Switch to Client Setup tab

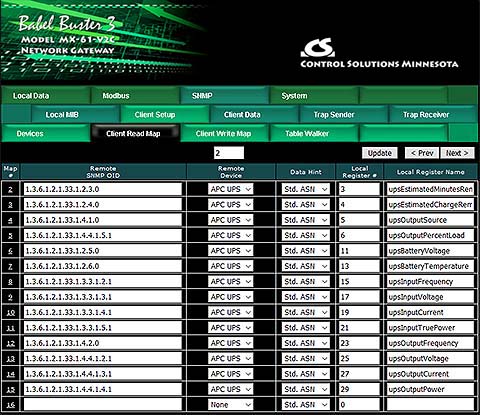point(165,115)
